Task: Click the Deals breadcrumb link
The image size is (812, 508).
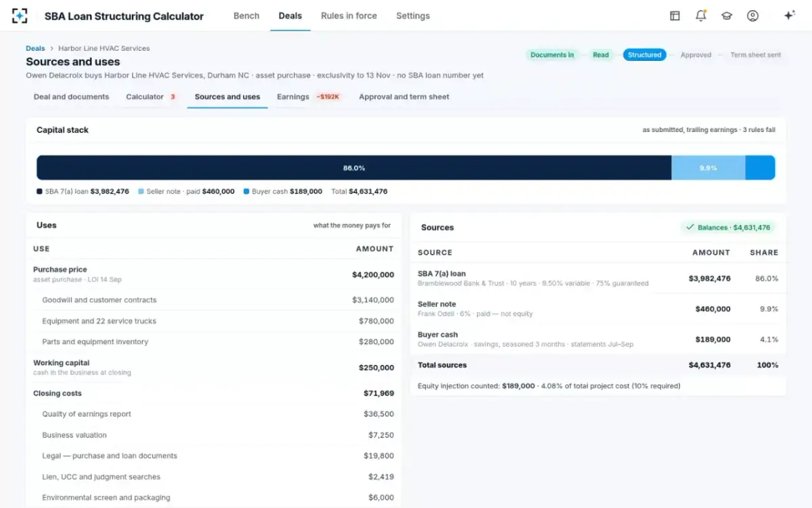Action: [35, 49]
